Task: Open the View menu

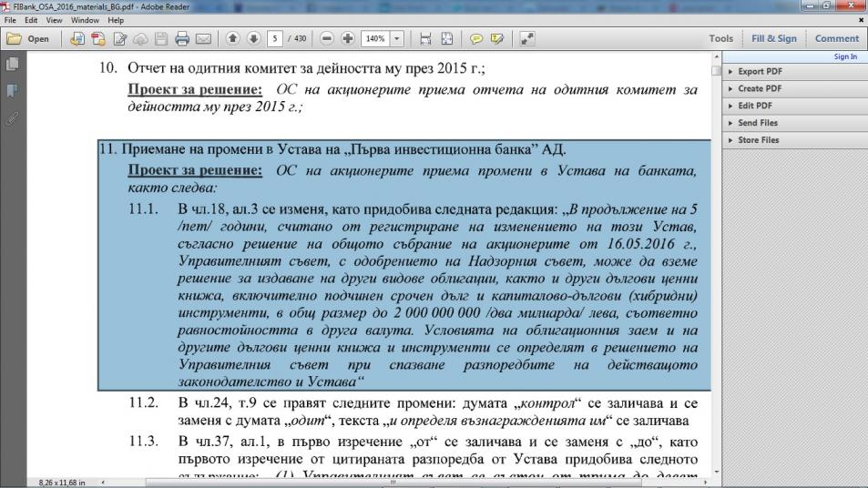Action: coord(54,20)
